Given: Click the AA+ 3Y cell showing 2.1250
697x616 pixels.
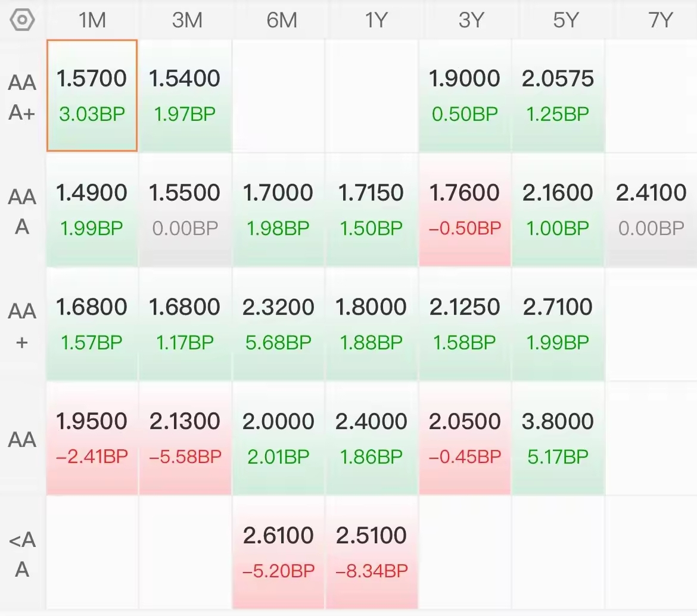Looking at the screenshot, I should click(x=465, y=324).
